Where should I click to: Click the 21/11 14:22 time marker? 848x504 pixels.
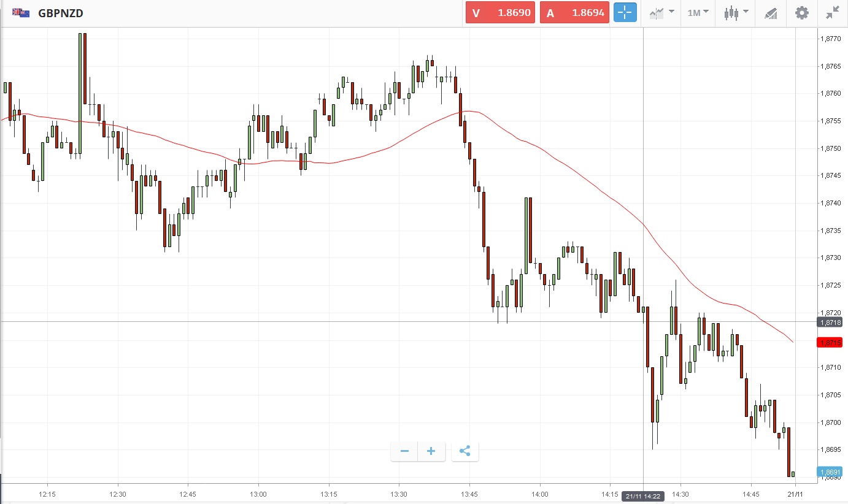coord(644,496)
